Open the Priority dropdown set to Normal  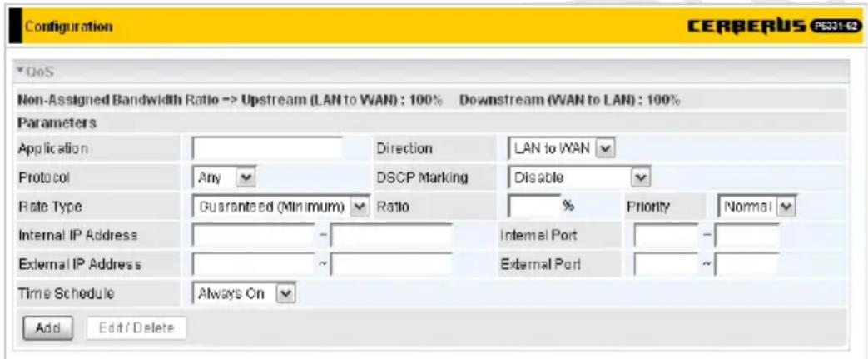click(756, 207)
